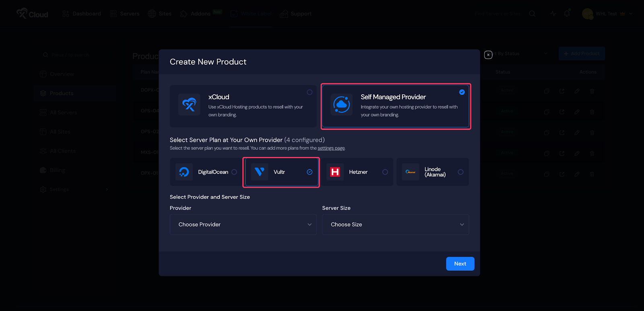Viewport: 644px width, 311px height.
Task: Click the DigitalOcean logo icon
Action: coord(184,172)
